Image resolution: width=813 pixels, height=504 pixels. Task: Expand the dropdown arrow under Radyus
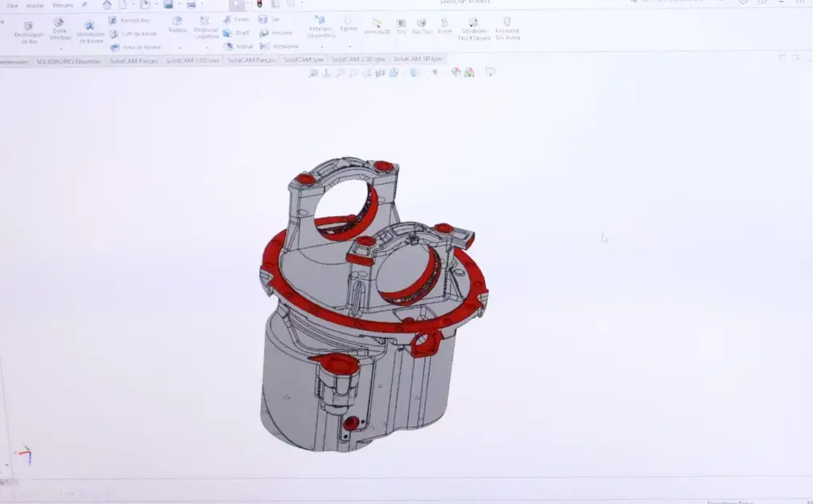179,48
